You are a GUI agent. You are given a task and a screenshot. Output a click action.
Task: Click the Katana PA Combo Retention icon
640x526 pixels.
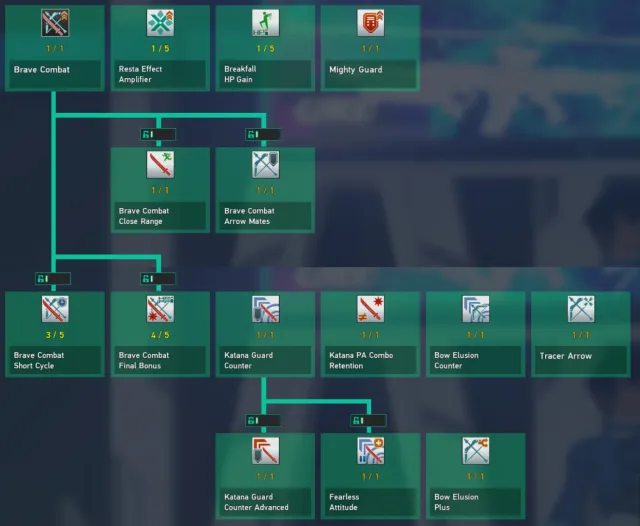click(370, 309)
